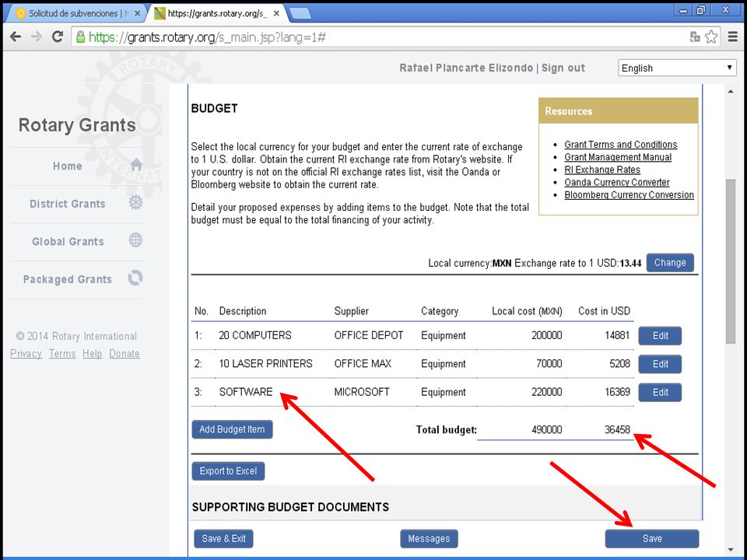747x560 pixels.
Task: Click the MICROSOFT supplier cell
Action: point(362,392)
